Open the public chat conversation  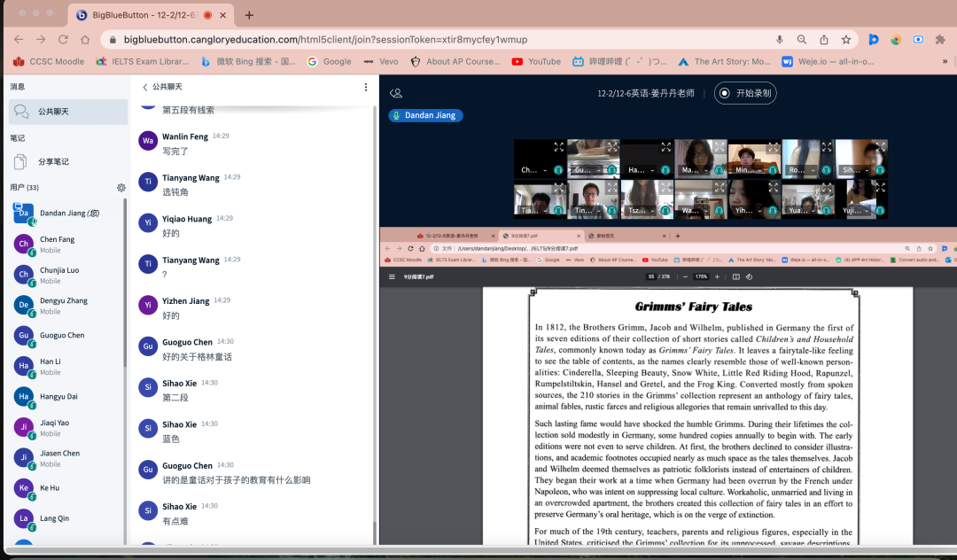(x=53, y=112)
